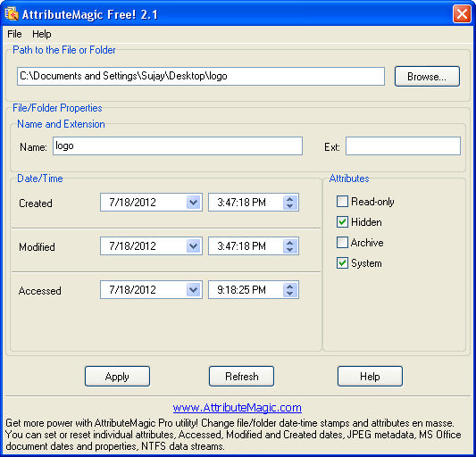Screen dimensions: 476x457
Task: Focus the Name text field
Action: 178,146
